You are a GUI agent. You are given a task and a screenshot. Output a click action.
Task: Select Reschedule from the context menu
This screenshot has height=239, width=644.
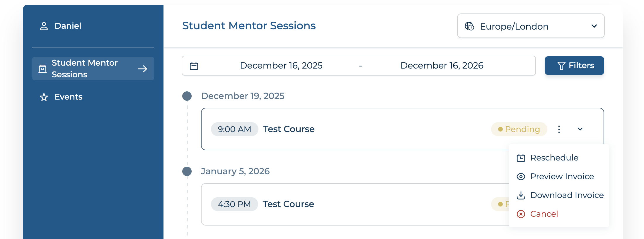554,158
